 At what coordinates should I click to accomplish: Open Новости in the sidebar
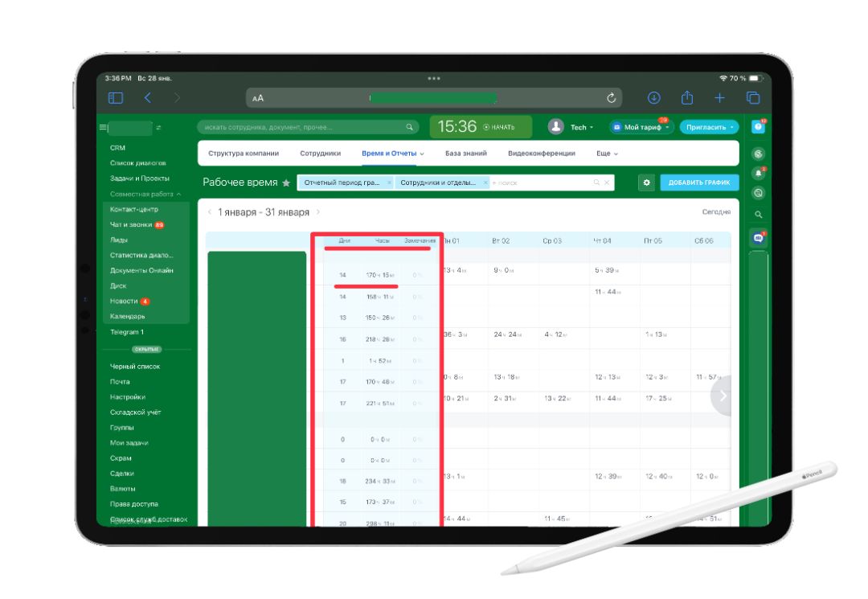tap(124, 302)
